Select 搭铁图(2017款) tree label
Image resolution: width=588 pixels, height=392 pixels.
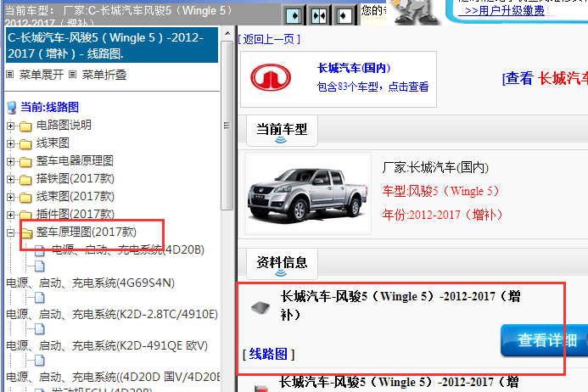(75, 178)
